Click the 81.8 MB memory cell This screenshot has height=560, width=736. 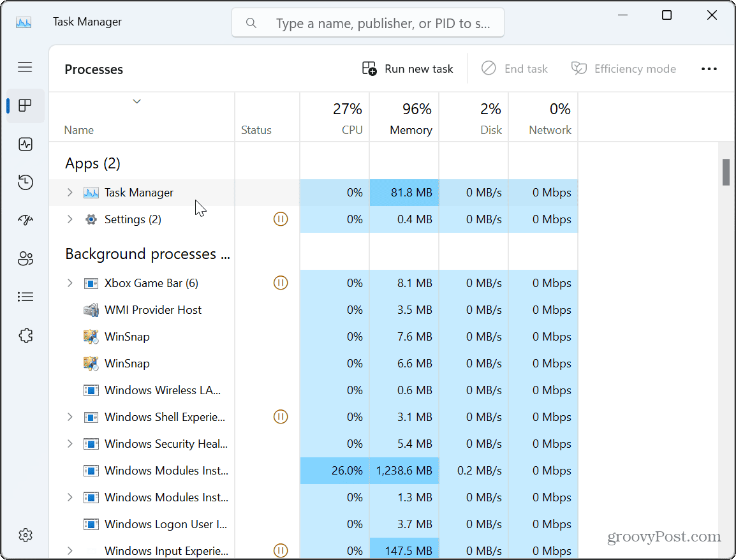(x=404, y=193)
